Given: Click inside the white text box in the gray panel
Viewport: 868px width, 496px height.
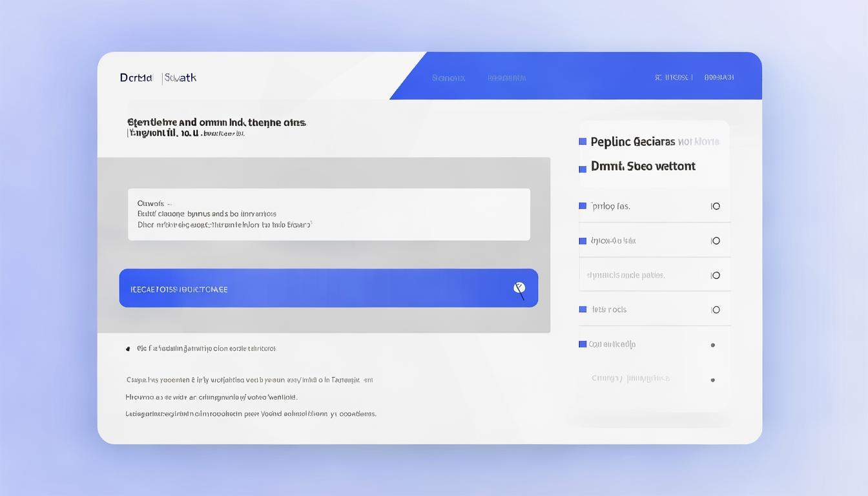Looking at the screenshot, I should point(329,214).
